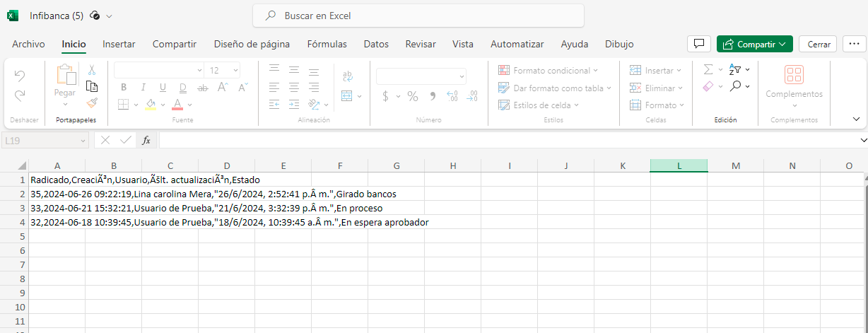Collapse the ribbon with corner chevron
This screenshot has width=868, height=333.
coord(856,119)
